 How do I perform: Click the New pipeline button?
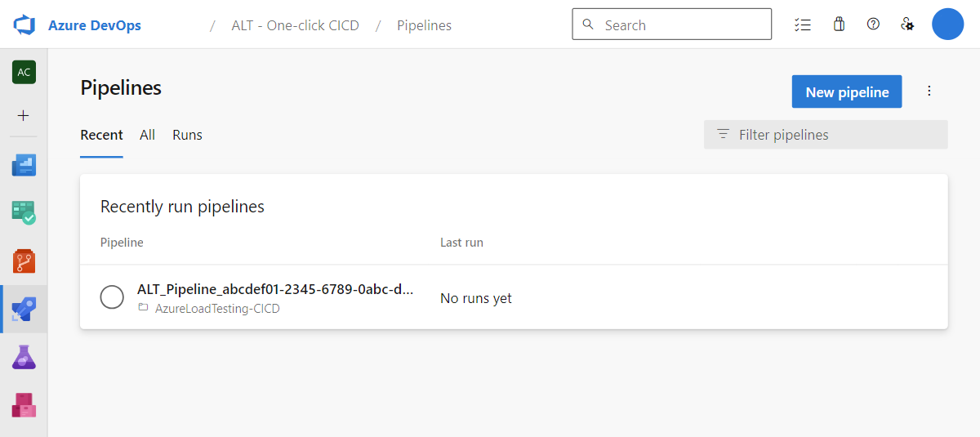pyautogui.click(x=847, y=92)
